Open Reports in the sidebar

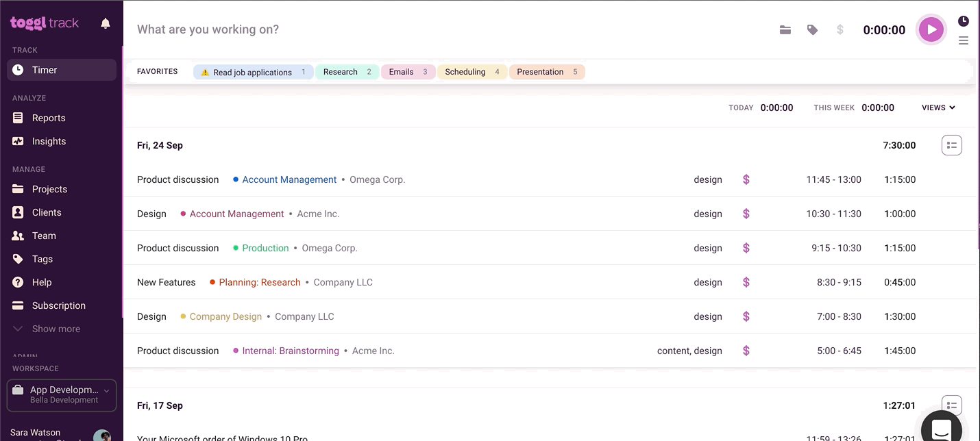click(x=49, y=118)
